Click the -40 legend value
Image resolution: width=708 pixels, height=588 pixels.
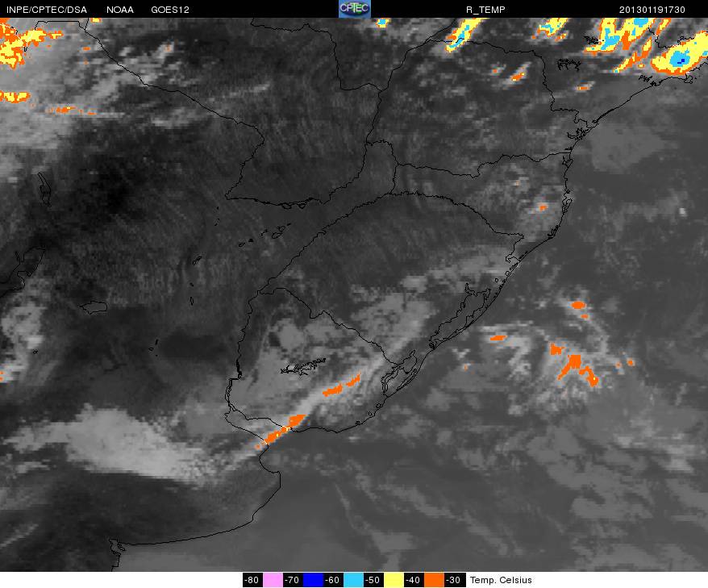413,580
